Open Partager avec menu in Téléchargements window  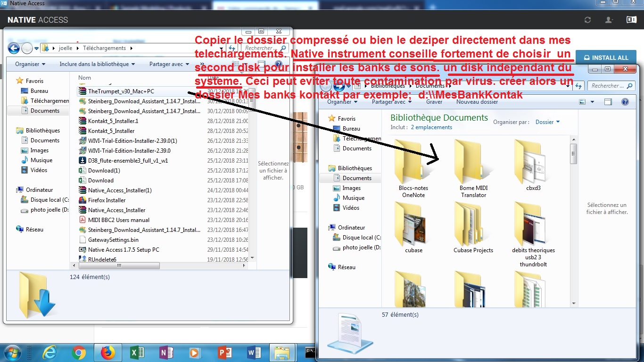(x=169, y=64)
